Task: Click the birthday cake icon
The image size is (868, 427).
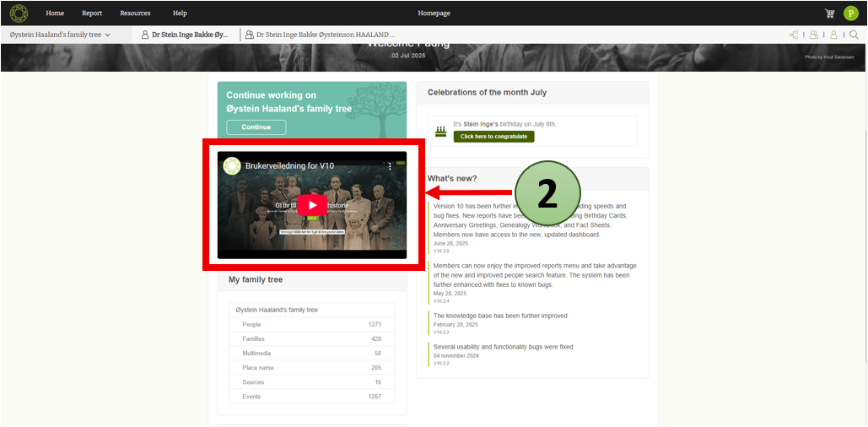Action: pyautogui.click(x=440, y=131)
